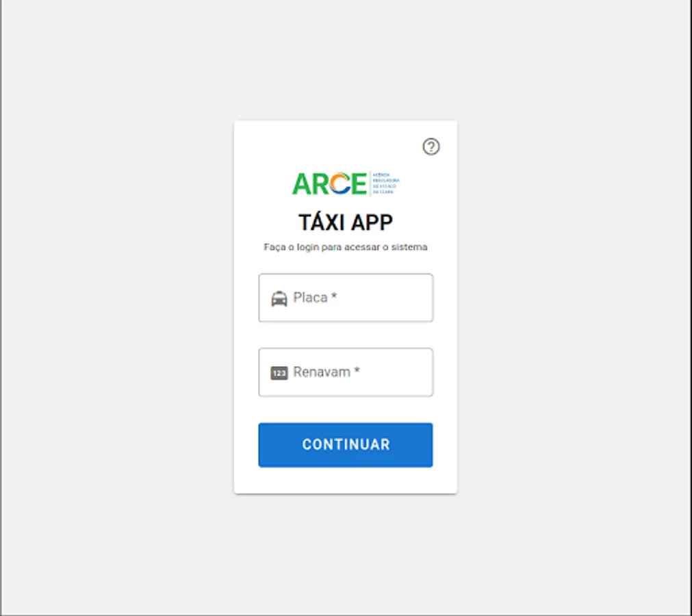Click the swirling orange-blue C in logo
This screenshot has height=616, width=692.
[x=340, y=183]
